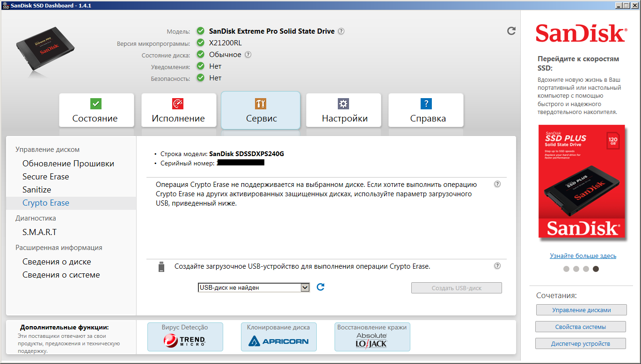
Task: Open Сведения о диске
Action: [x=57, y=262]
